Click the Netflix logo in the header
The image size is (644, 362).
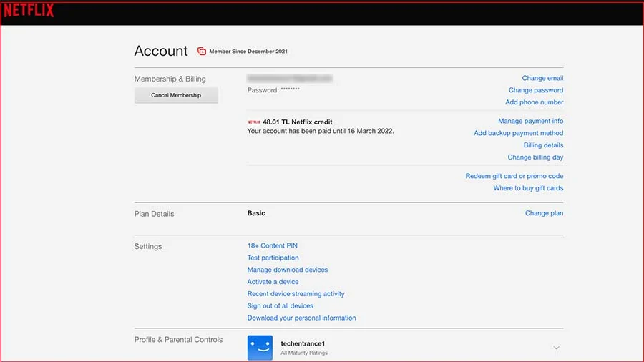point(29,10)
